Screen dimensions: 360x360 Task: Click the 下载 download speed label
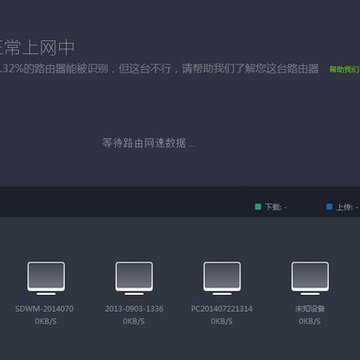point(276,207)
